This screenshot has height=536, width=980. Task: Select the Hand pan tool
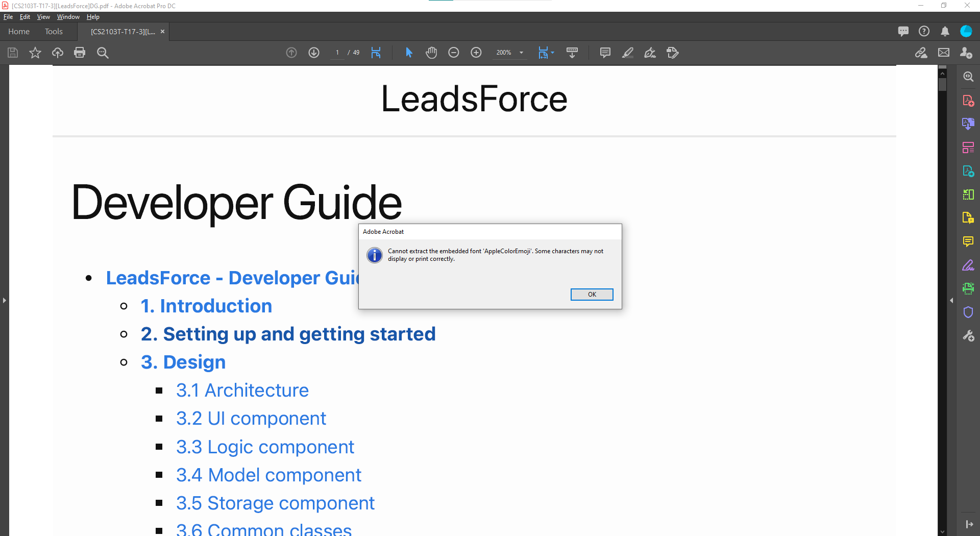pos(431,53)
